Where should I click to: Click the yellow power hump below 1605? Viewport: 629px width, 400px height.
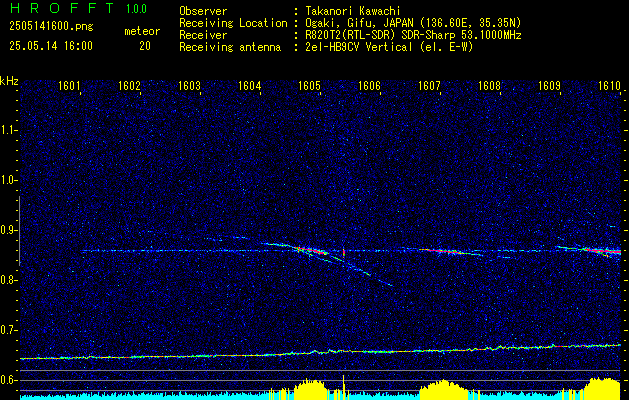pyautogui.click(x=311, y=388)
